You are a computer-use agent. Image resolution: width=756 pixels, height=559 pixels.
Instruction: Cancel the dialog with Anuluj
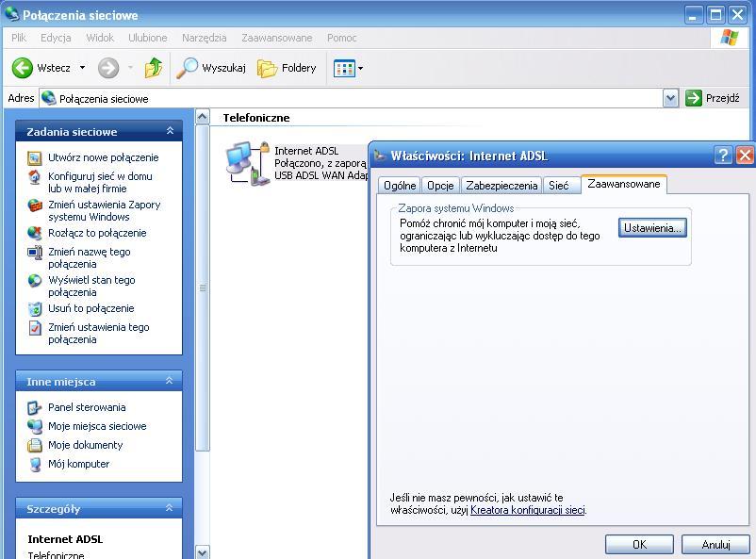[x=716, y=545]
